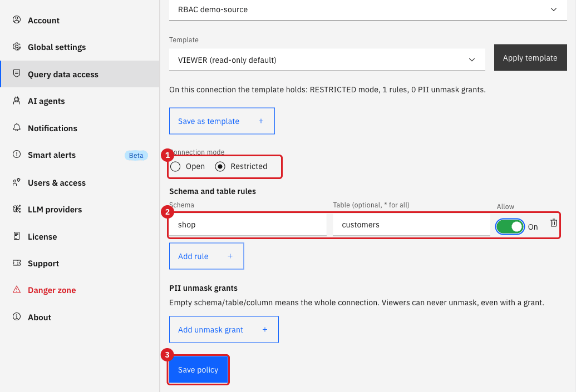Click the Account person icon
The image size is (576, 392).
pos(17,20)
